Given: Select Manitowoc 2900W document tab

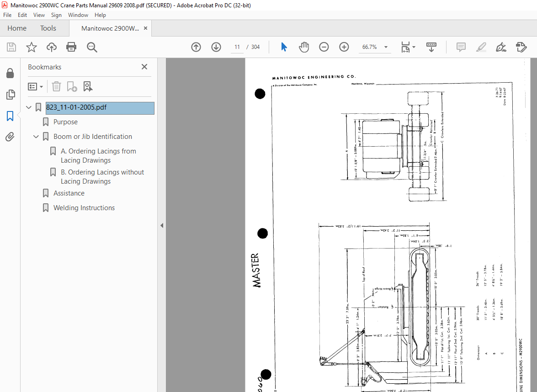Looking at the screenshot, I should point(110,28).
